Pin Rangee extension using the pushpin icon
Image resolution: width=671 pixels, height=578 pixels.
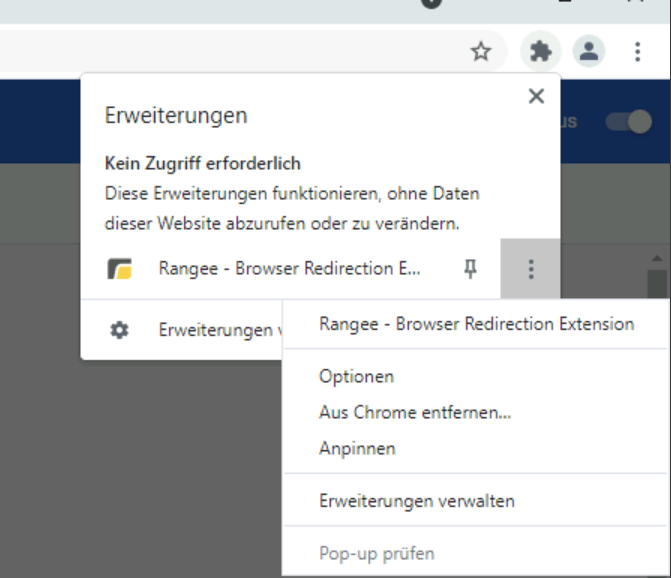click(470, 269)
